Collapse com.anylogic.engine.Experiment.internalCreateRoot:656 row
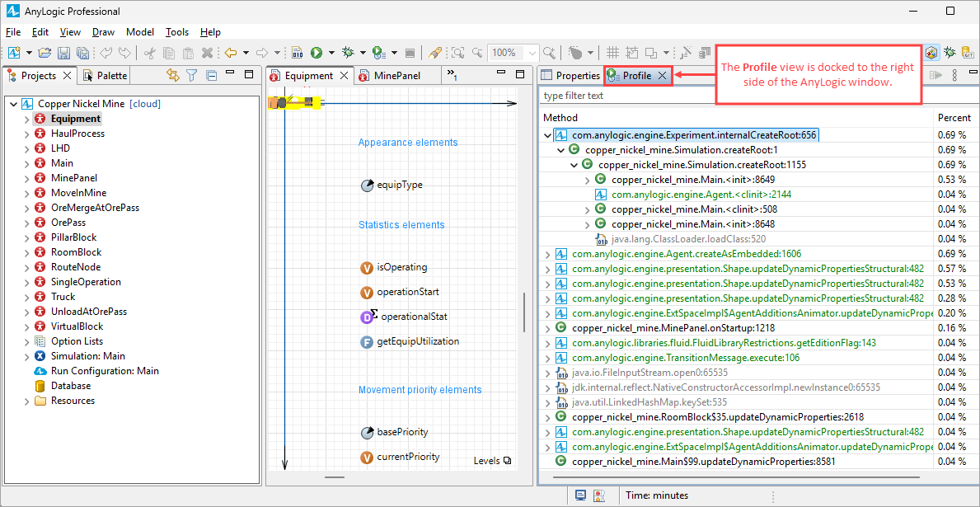Screen dimensions: 980x507 click(x=547, y=135)
